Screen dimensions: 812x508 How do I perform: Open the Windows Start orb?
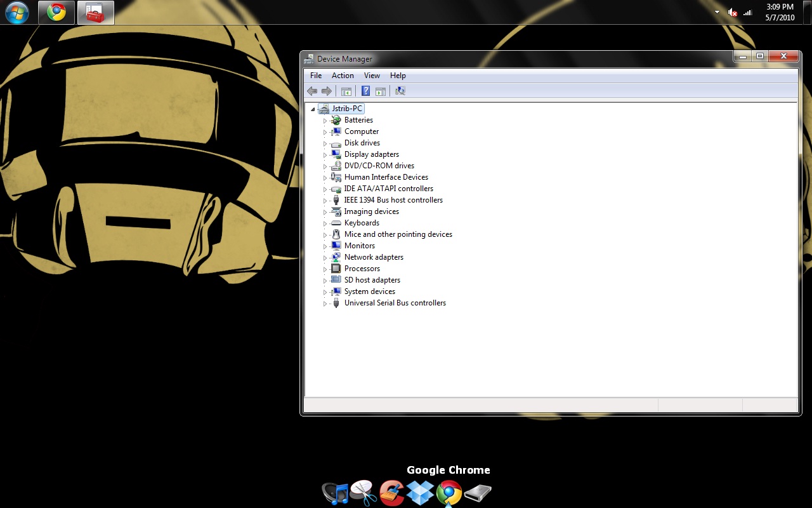[x=16, y=12]
